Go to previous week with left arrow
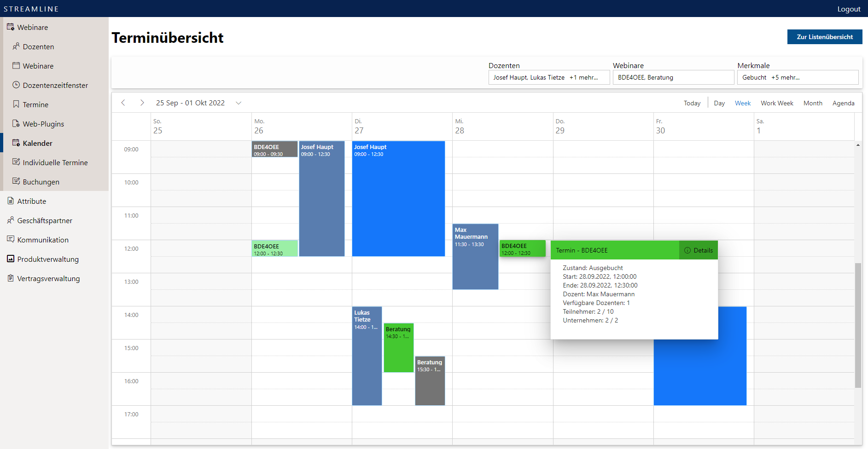Image resolution: width=868 pixels, height=449 pixels. click(123, 103)
